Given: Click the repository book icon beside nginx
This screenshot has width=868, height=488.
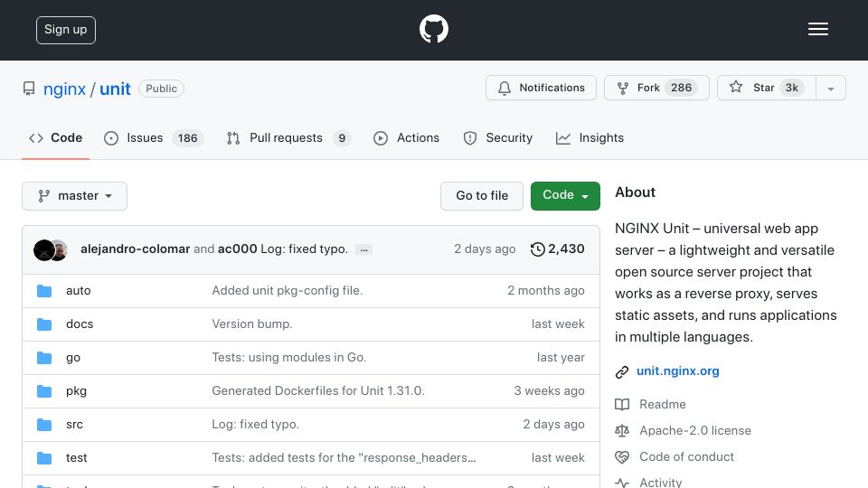Looking at the screenshot, I should click(29, 89).
